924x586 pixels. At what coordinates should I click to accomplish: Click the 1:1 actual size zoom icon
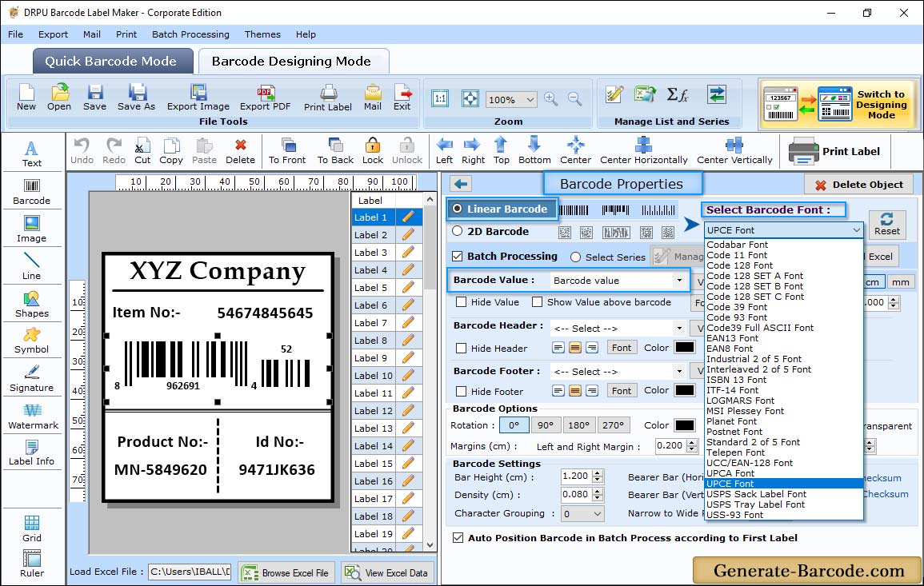pos(440,98)
